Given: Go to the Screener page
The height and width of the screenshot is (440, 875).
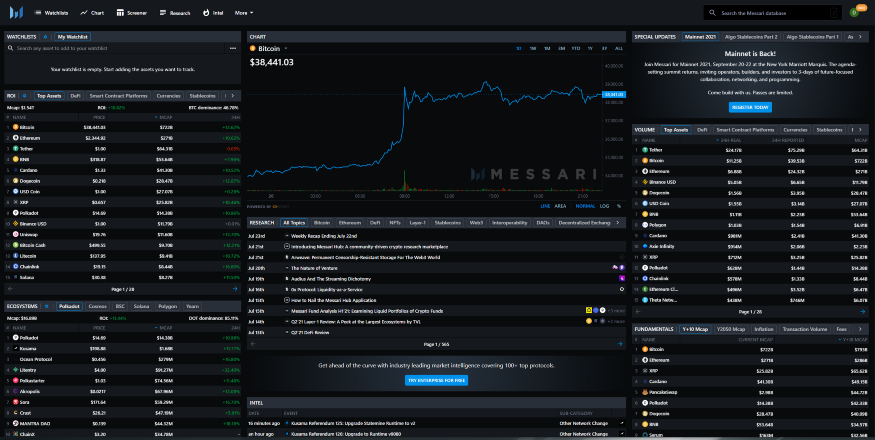Looking at the screenshot, I should (132, 13).
